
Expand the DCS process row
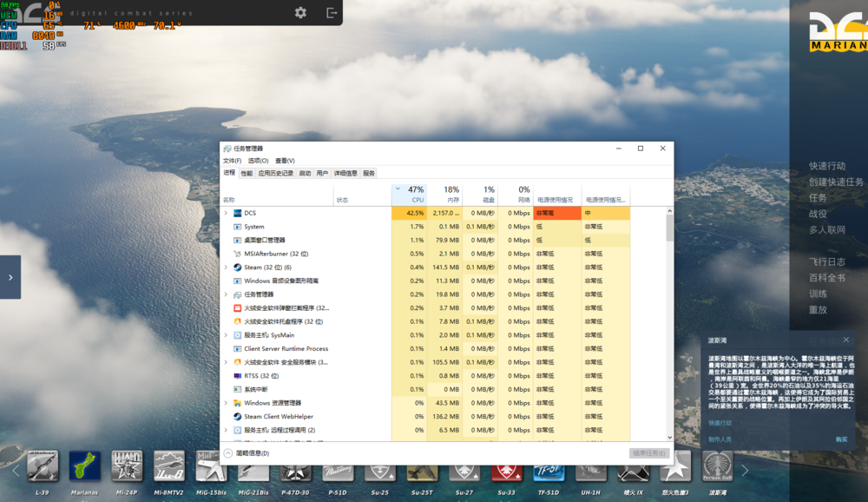tap(226, 213)
